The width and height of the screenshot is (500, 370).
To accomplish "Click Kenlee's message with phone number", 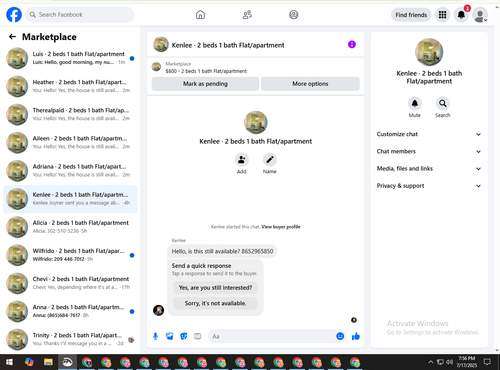I will 222,251.
